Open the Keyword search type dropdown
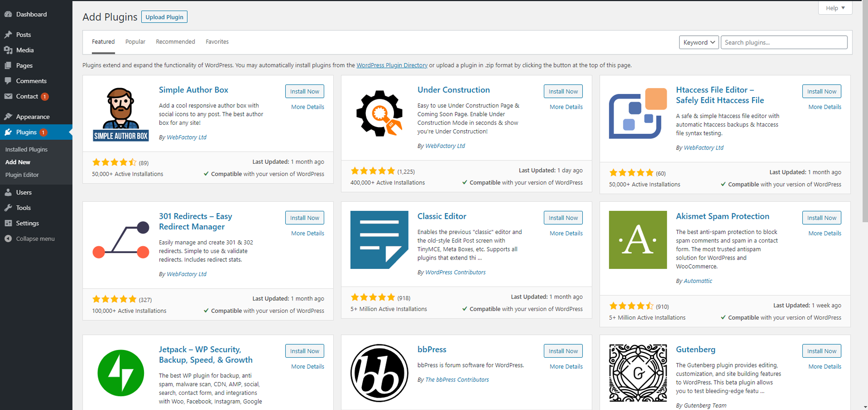868x410 pixels. pos(699,42)
